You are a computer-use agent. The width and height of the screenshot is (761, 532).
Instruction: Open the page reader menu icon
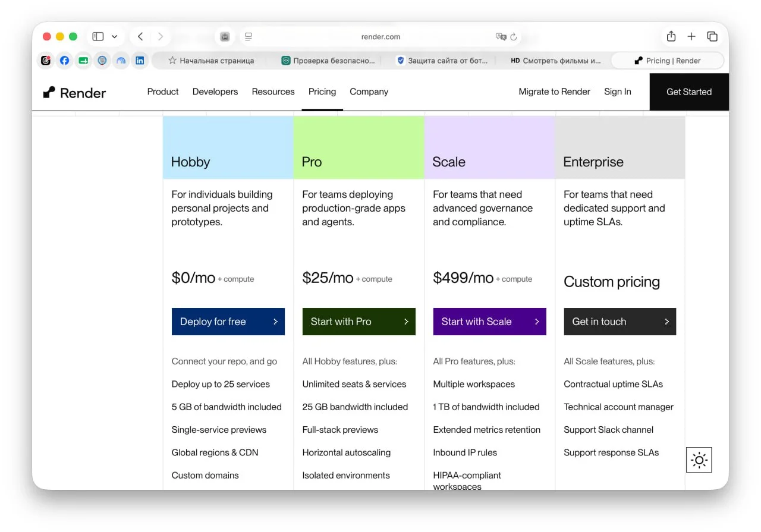coord(249,37)
